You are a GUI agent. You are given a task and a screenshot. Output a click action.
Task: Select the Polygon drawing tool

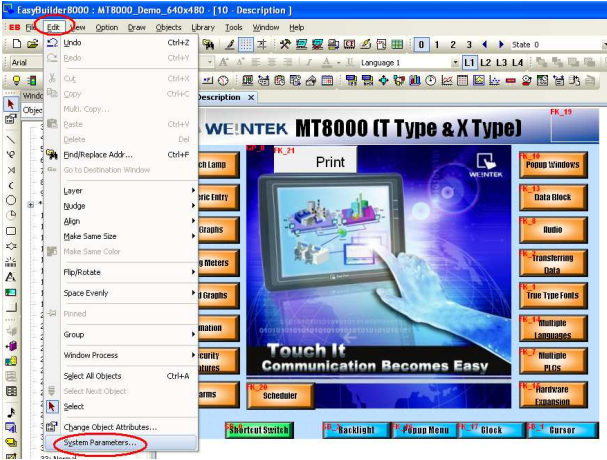click(x=11, y=246)
